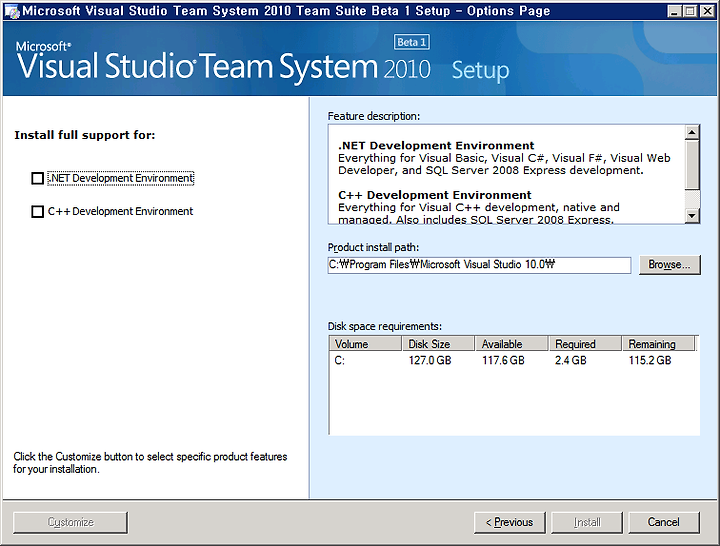Close the setup window
This screenshot has height=546, width=720.
tap(708, 11)
